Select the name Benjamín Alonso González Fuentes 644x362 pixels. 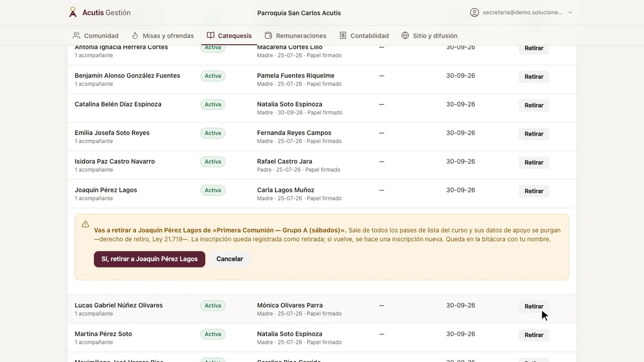point(127,76)
